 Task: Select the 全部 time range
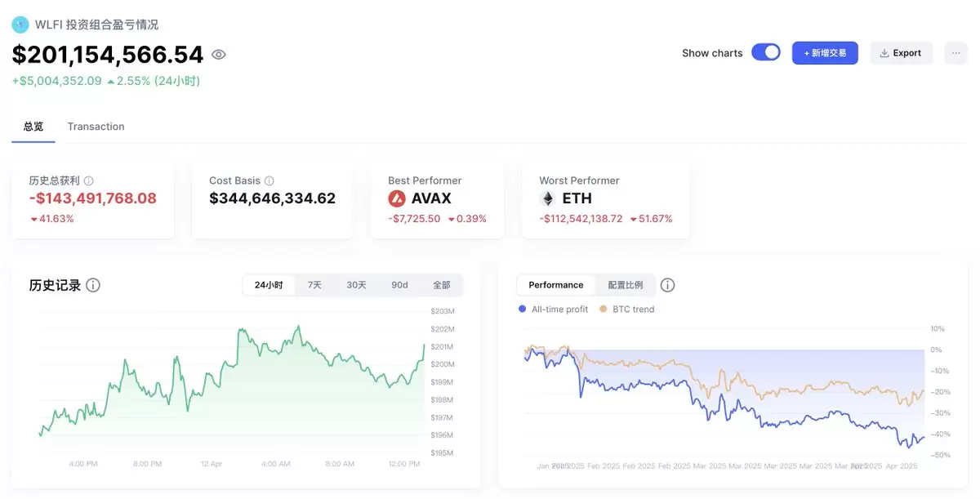(441, 285)
